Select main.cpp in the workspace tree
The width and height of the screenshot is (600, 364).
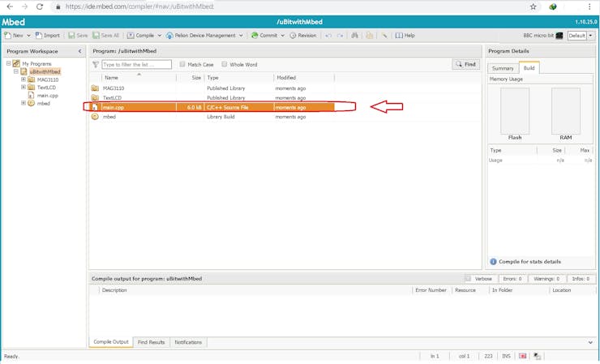click(48, 96)
